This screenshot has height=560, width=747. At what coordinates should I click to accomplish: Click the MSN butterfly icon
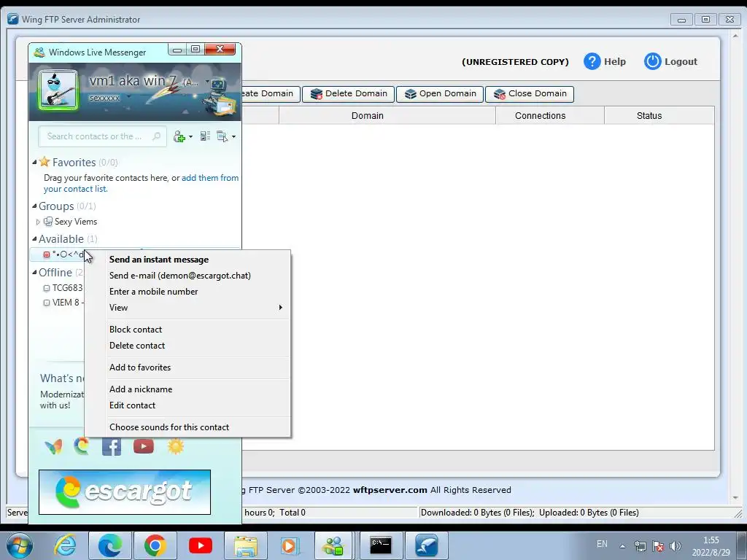point(53,447)
